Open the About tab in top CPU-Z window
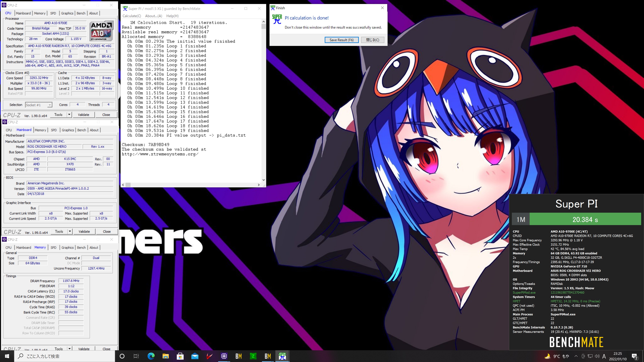The width and height of the screenshot is (644, 362). click(94, 13)
